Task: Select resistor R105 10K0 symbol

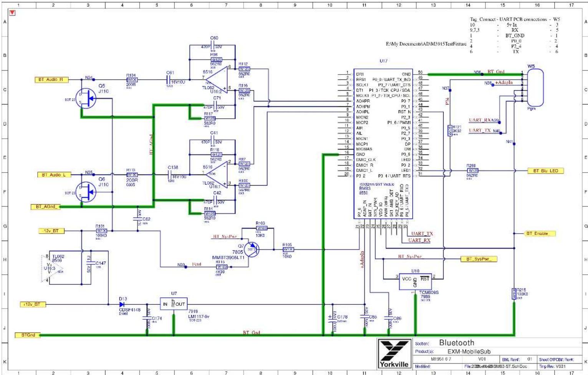Action: point(288,249)
